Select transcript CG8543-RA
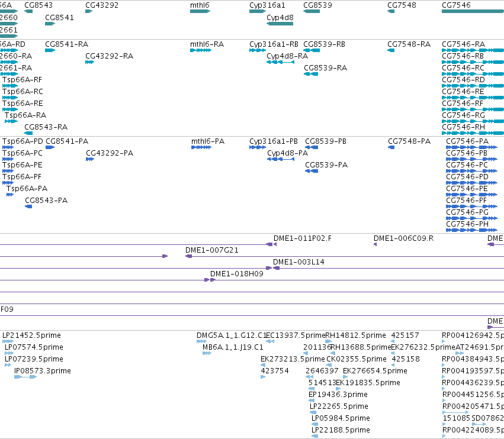 click(x=46, y=127)
